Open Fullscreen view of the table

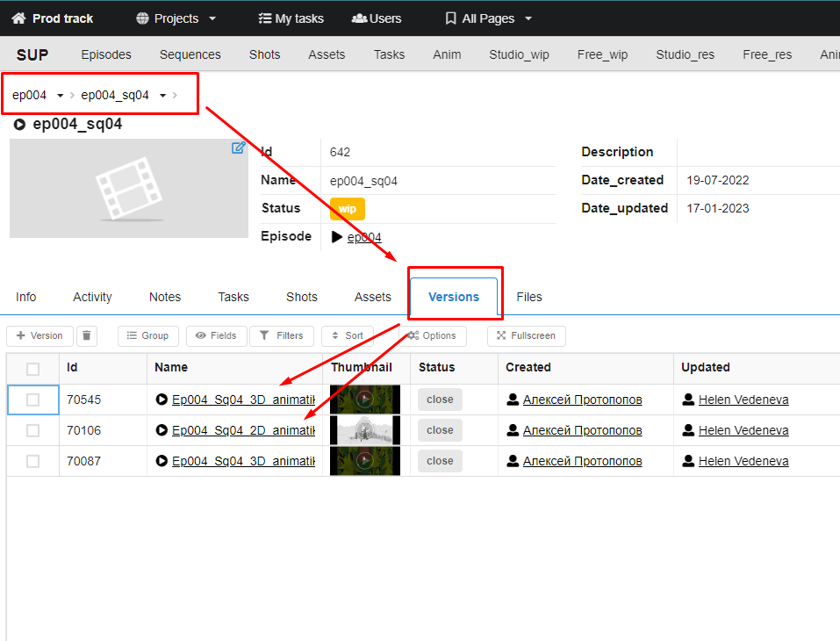527,335
